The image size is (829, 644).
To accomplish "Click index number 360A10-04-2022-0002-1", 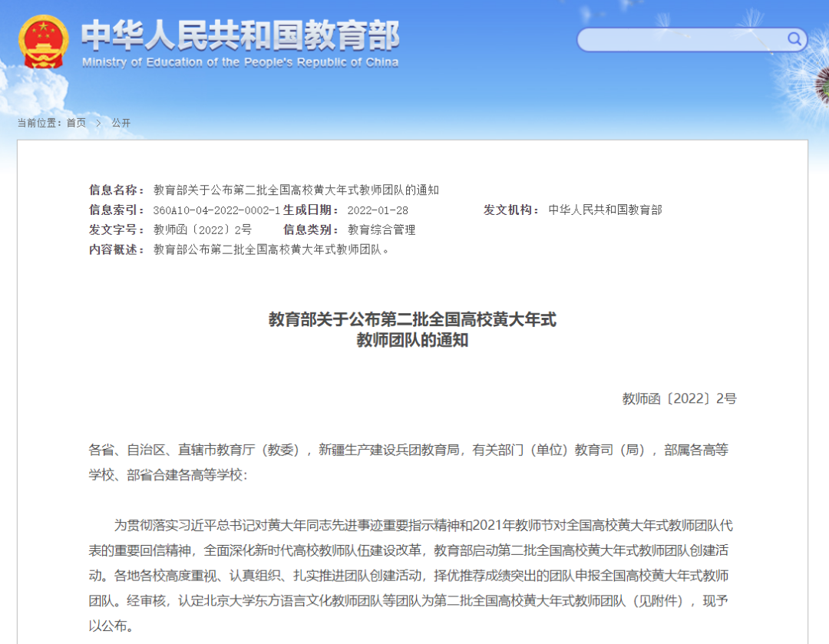I will (x=216, y=210).
